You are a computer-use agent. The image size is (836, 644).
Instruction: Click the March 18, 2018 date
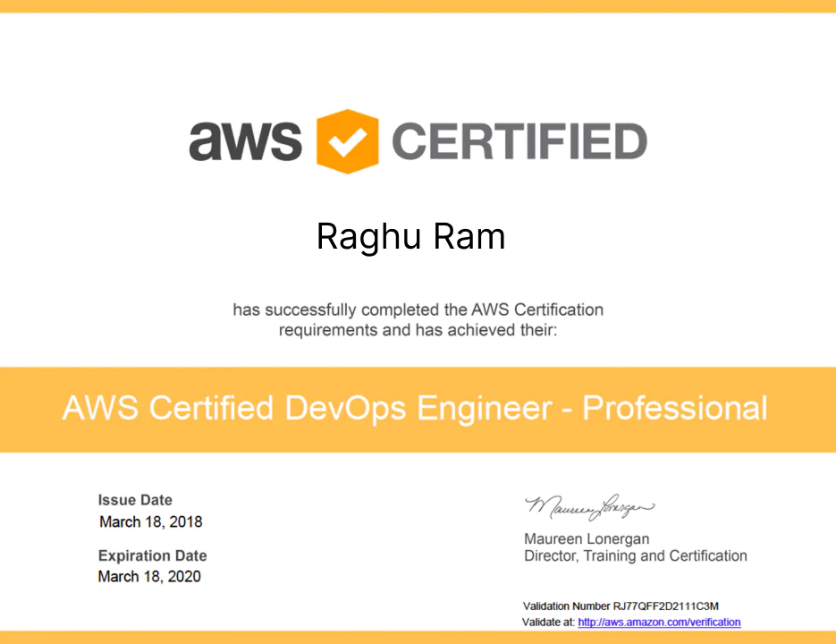pyautogui.click(x=151, y=521)
